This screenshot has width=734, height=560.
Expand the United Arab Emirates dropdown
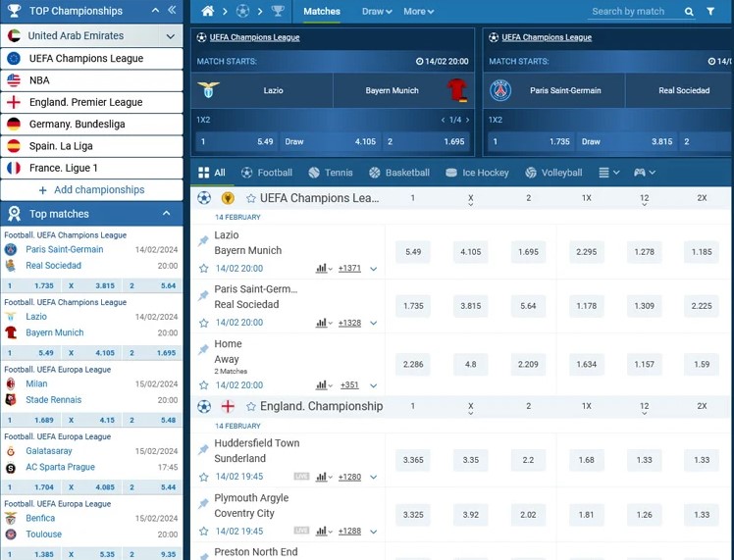pyautogui.click(x=171, y=36)
